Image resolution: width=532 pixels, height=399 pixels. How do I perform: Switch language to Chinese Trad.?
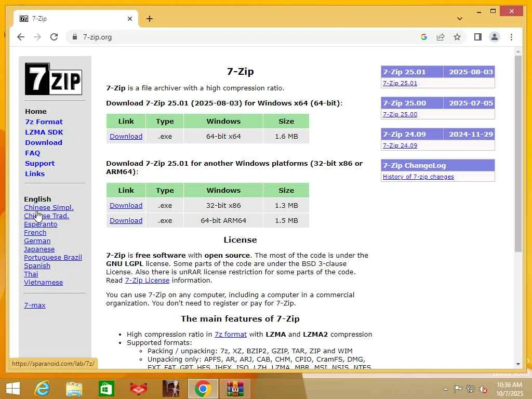point(46,216)
